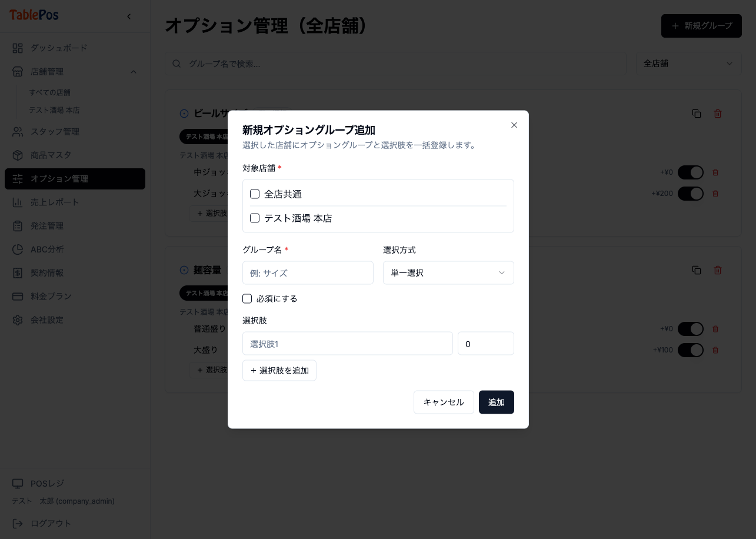This screenshot has height=539, width=756.
Task: Collapse the sidebar with the chevron icon
Action: tap(129, 16)
